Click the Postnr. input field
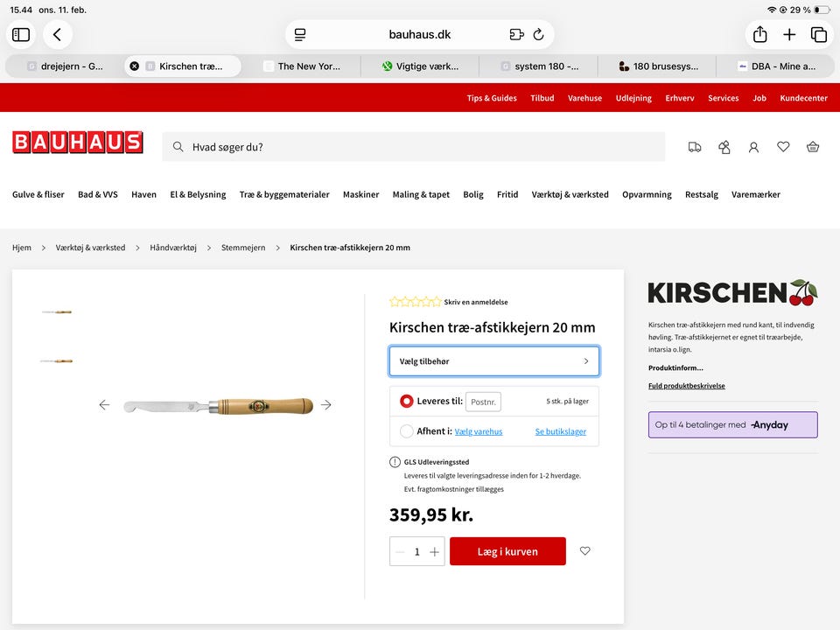Viewport: 840px width, 630px height. 483,402
